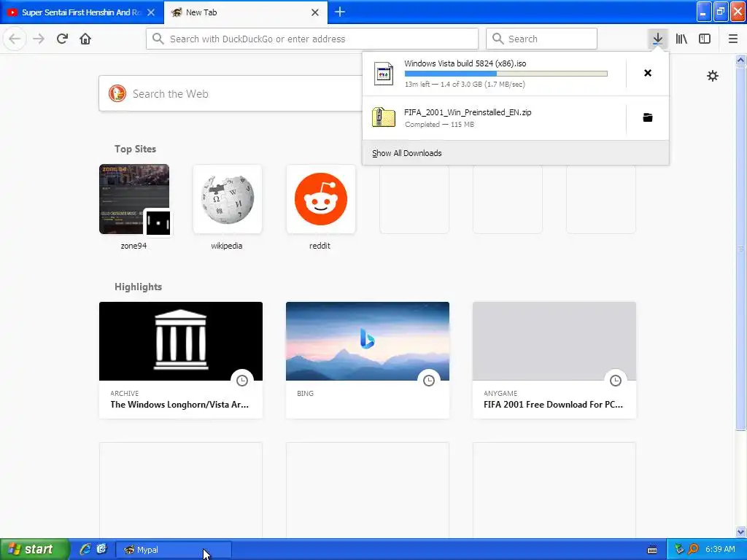Click the Top Sites heading

coord(135,149)
